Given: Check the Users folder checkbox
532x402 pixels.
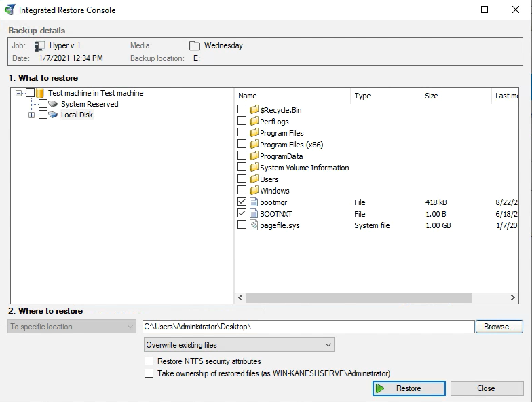Looking at the screenshot, I should 242,179.
